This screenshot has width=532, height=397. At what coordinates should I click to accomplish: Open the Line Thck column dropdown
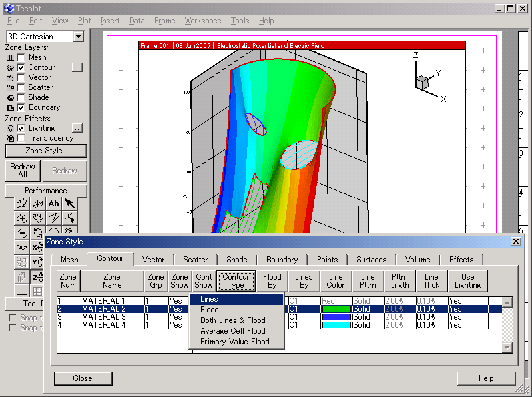[x=431, y=281]
